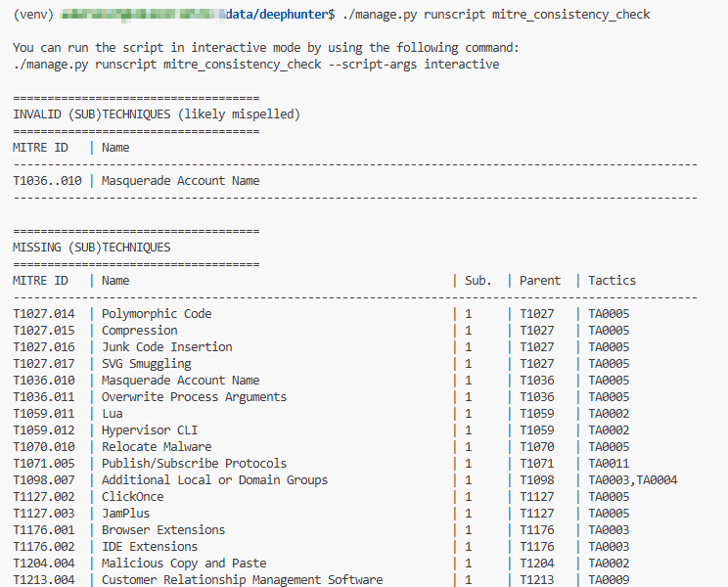Click the TA0009 tactic for T1213.004
Screen dimensions: 728x587
click(x=609, y=580)
